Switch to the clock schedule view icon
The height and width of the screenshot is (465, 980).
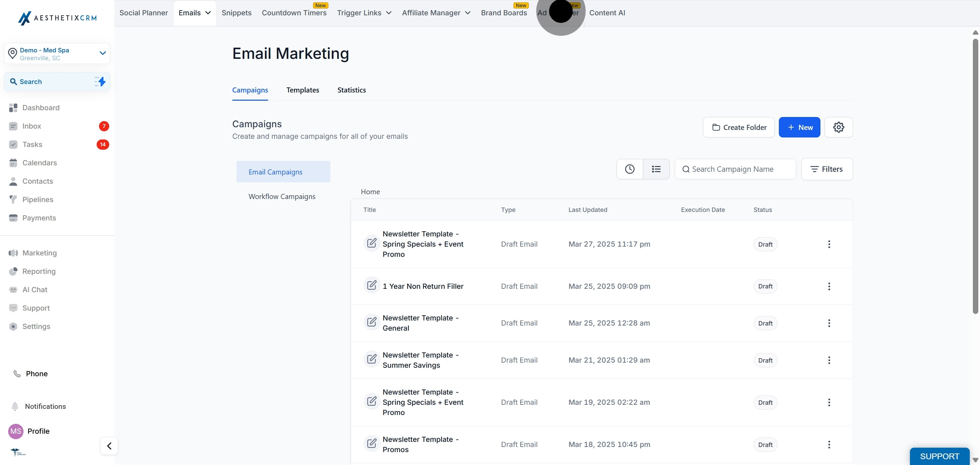[x=630, y=169]
